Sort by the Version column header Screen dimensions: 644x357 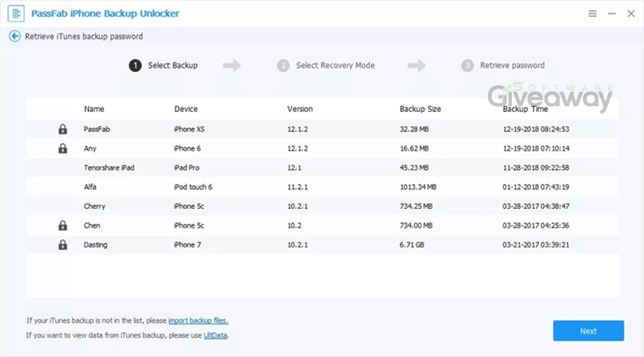(x=299, y=110)
